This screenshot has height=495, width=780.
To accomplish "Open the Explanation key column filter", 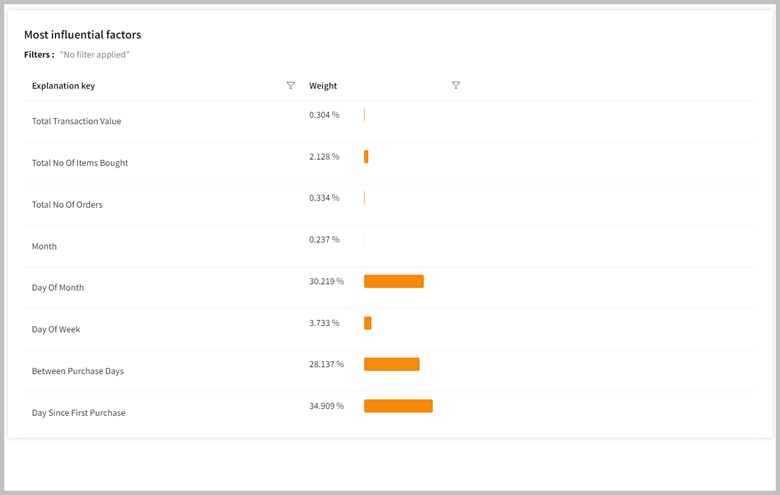I will (291, 86).
